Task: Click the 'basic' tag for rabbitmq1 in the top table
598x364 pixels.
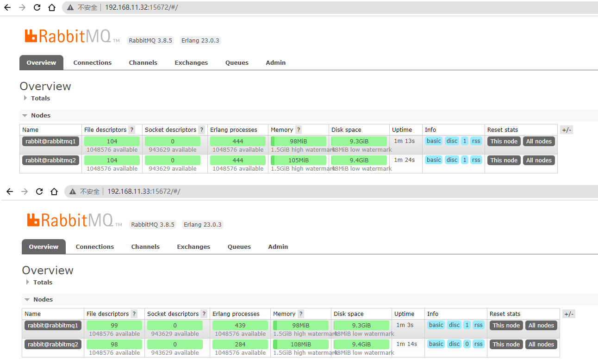Action: [x=434, y=141]
